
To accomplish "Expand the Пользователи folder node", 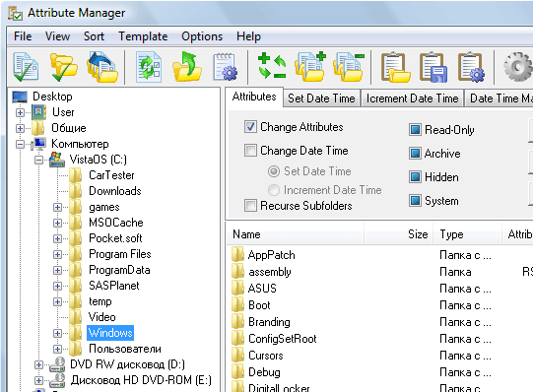I will [x=57, y=350].
